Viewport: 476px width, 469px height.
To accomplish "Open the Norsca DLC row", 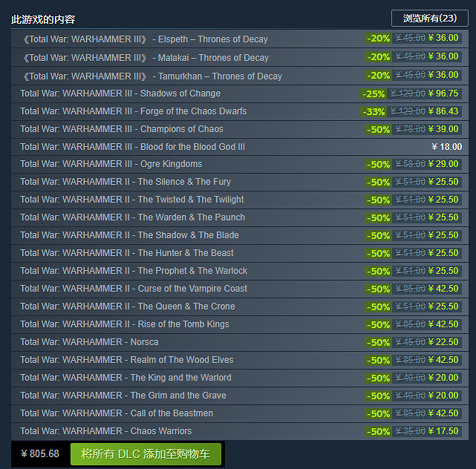I will click(89, 342).
